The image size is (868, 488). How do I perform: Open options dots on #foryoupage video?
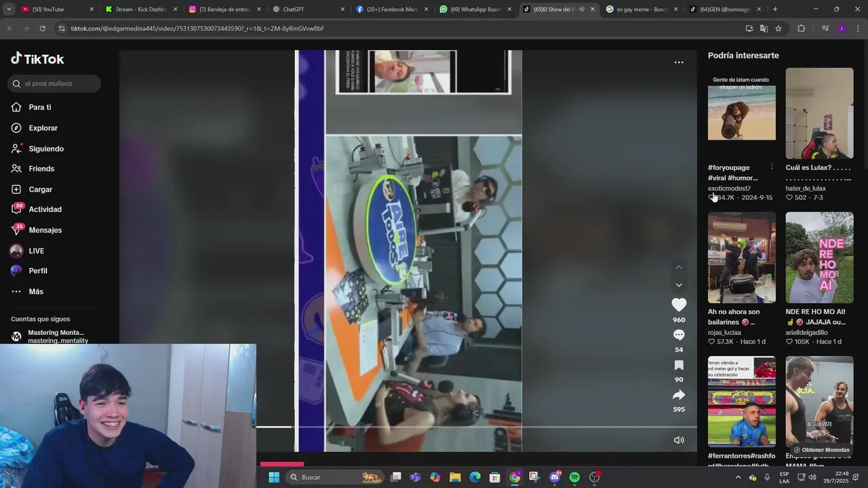[772, 167]
